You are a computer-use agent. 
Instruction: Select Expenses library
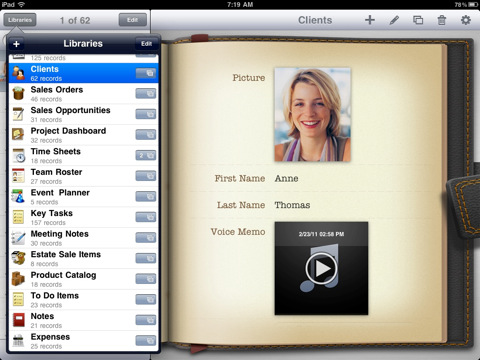[83, 341]
